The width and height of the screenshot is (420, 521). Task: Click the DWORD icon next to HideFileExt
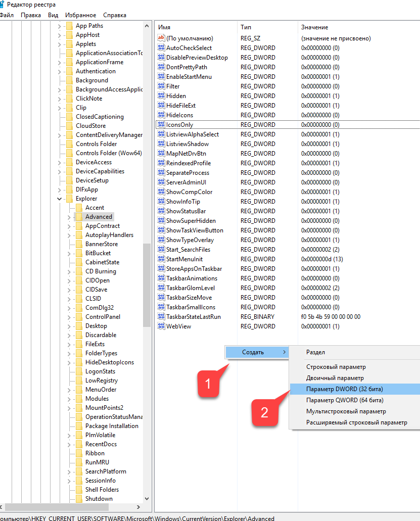(161, 106)
